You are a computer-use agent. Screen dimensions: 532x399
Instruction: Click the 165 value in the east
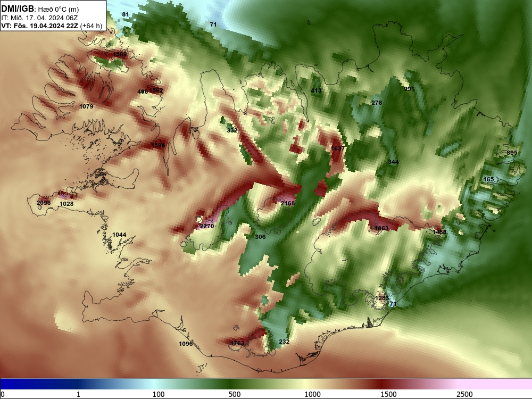(x=488, y=179)
